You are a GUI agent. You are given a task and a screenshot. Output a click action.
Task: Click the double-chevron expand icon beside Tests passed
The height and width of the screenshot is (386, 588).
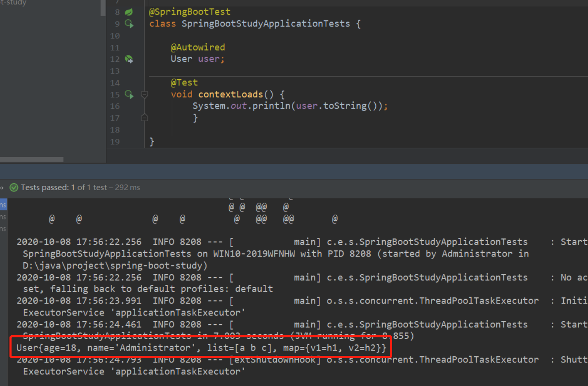point(2,188)
